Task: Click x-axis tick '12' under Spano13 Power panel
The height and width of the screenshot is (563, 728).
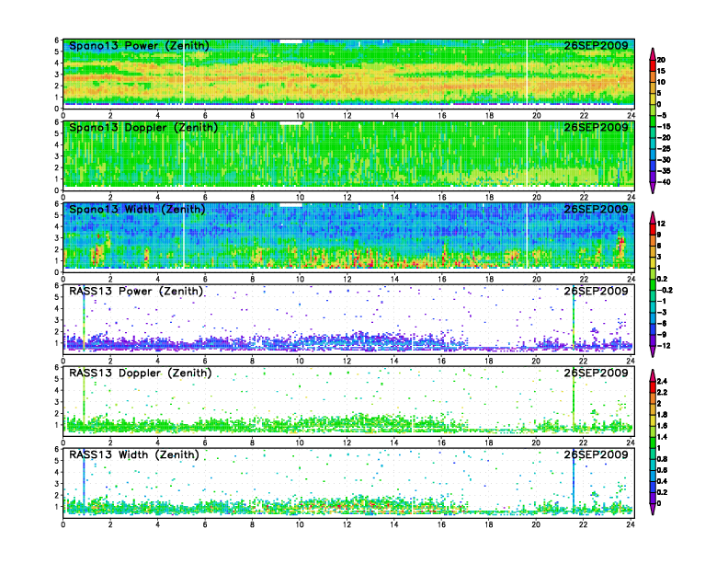Action: pos(347,116)
